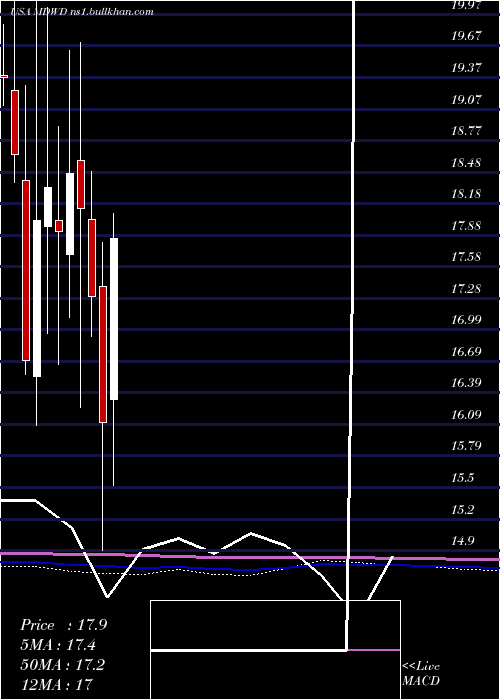Select the 19.37 price axis label
500x700 pixels.
coord(466,68)
